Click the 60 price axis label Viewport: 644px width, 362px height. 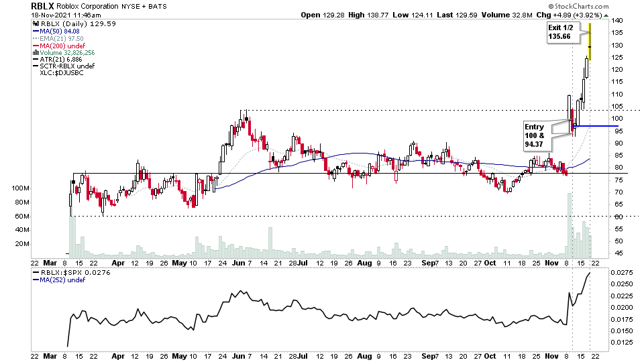click(618, 217)
